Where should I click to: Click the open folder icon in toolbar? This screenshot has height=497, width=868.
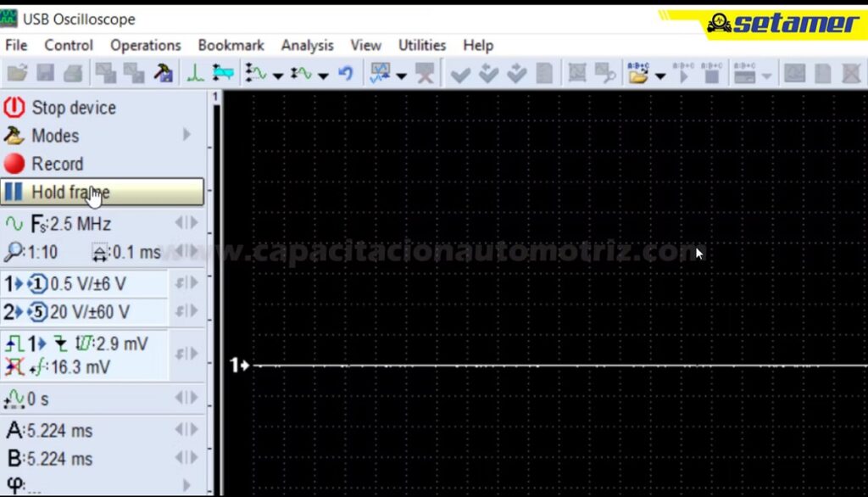[18, 74]
